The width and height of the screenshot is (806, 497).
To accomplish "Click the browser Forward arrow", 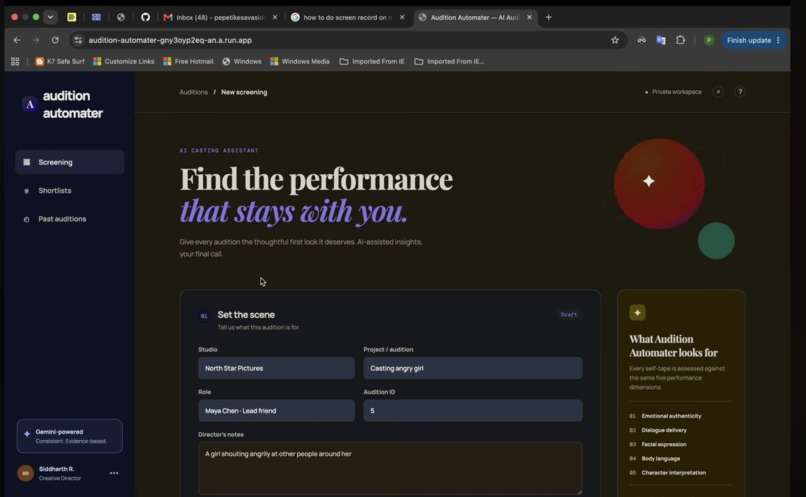I will click(36, 40).
